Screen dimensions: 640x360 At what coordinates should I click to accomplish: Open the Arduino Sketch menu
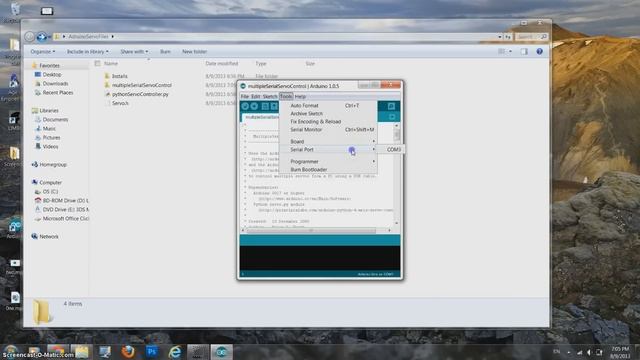(x=270, y=97)
